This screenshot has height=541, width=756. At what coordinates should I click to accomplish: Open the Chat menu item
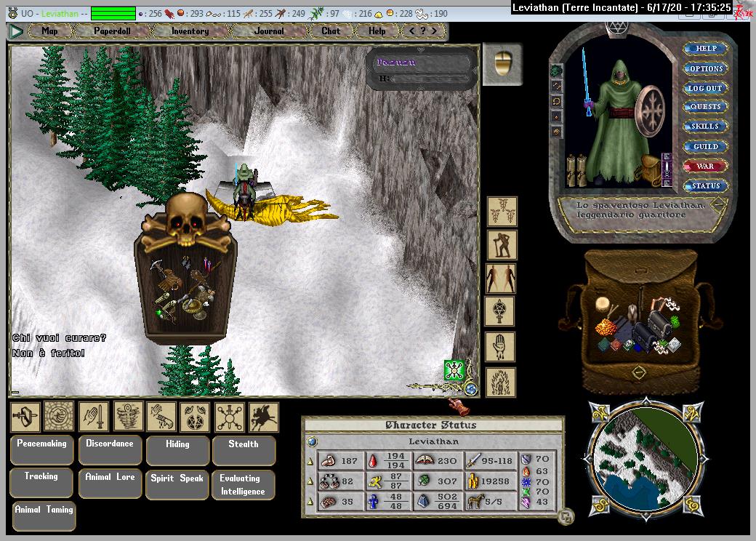point(331,31)
